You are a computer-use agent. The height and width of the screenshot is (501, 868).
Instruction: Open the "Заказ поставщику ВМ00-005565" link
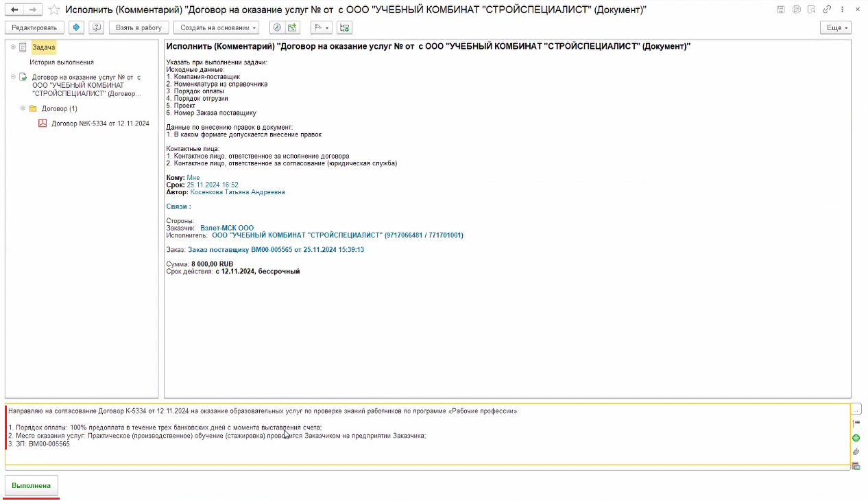[276, 250]
